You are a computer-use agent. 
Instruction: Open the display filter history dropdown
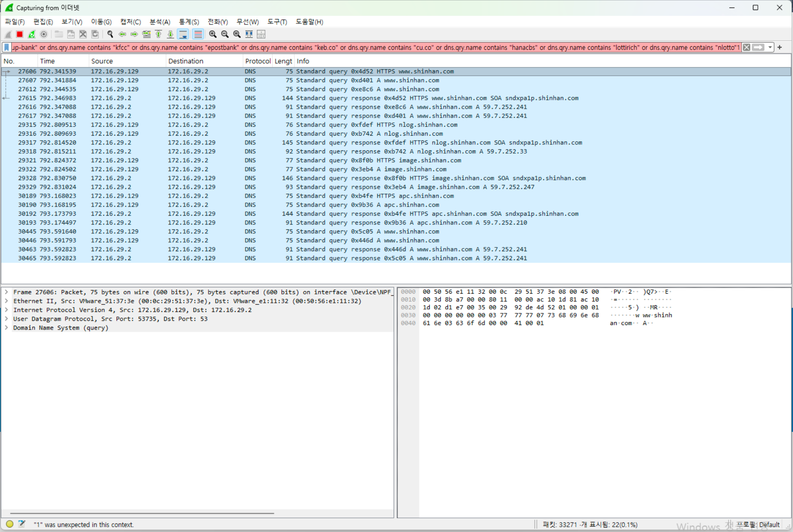(x=770, y=47)
